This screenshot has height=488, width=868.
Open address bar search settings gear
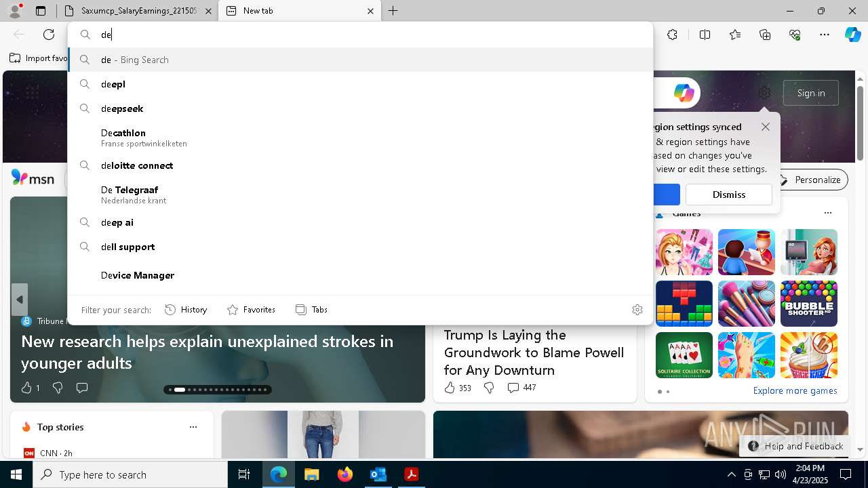(x=637, y=310)
